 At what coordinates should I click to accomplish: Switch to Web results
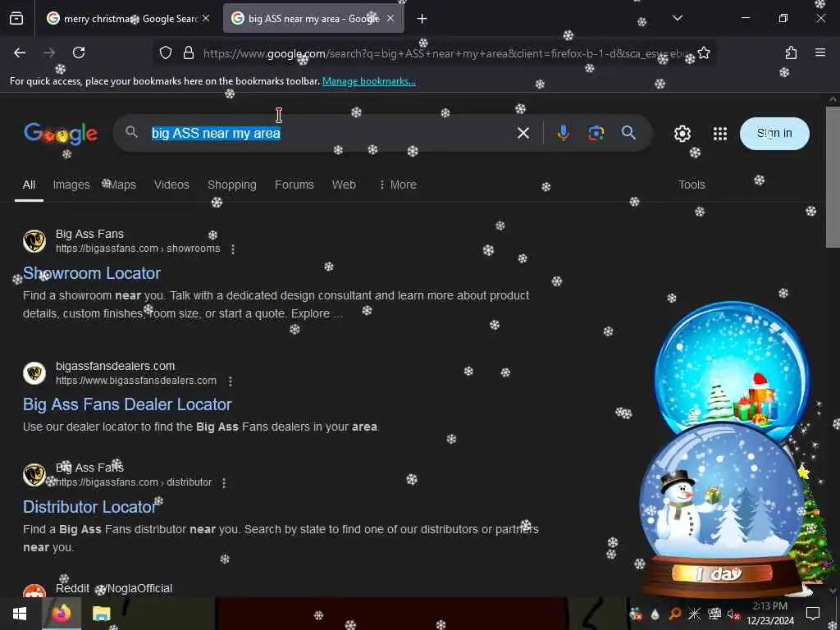[344, 185]
